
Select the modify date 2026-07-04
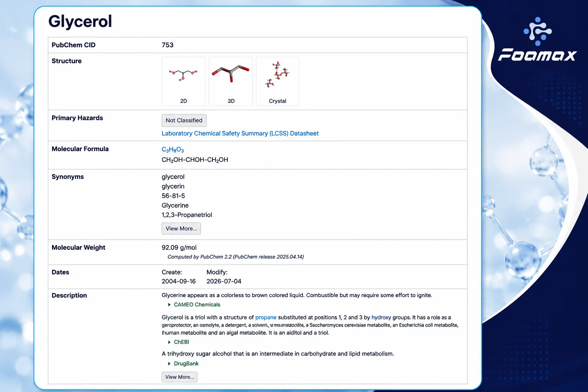point(224,281)
